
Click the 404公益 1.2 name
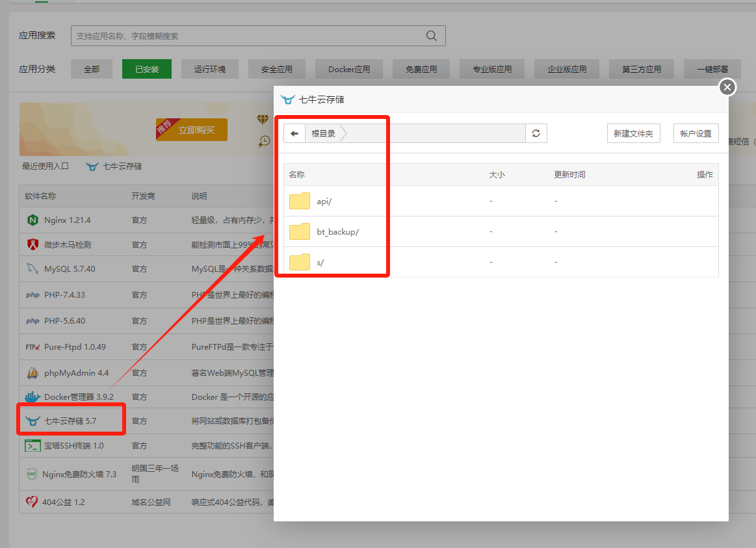tap(64, 502)
